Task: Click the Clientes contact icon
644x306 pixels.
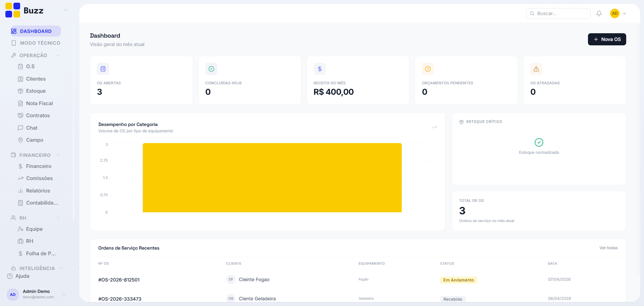Action: [x=20, y=79]
